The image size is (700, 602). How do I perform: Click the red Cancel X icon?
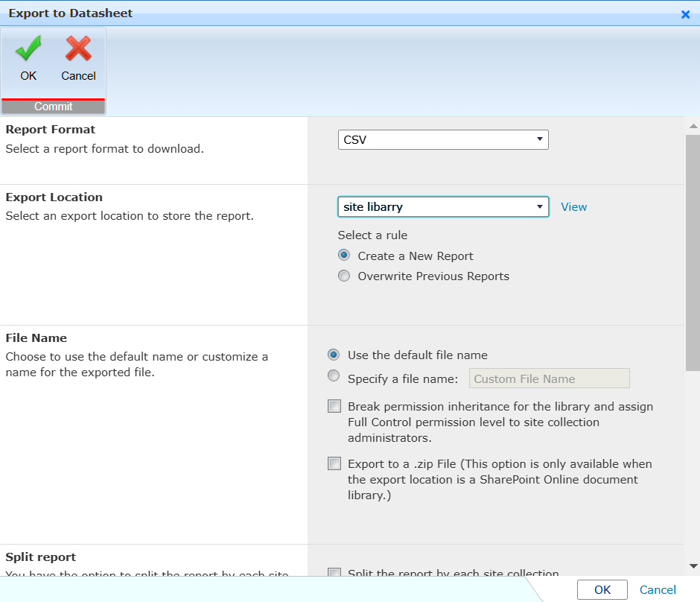click(x=77, y=50)
